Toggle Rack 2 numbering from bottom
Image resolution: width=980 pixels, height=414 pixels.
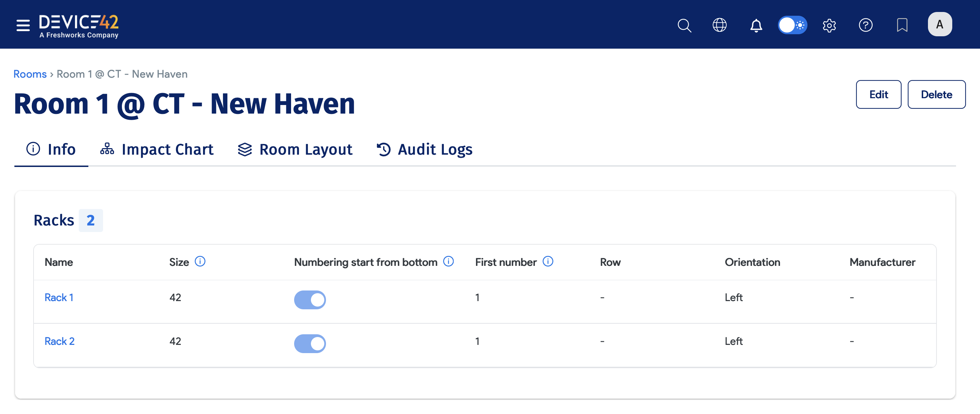pyautogui.click(x=310, y=343)
